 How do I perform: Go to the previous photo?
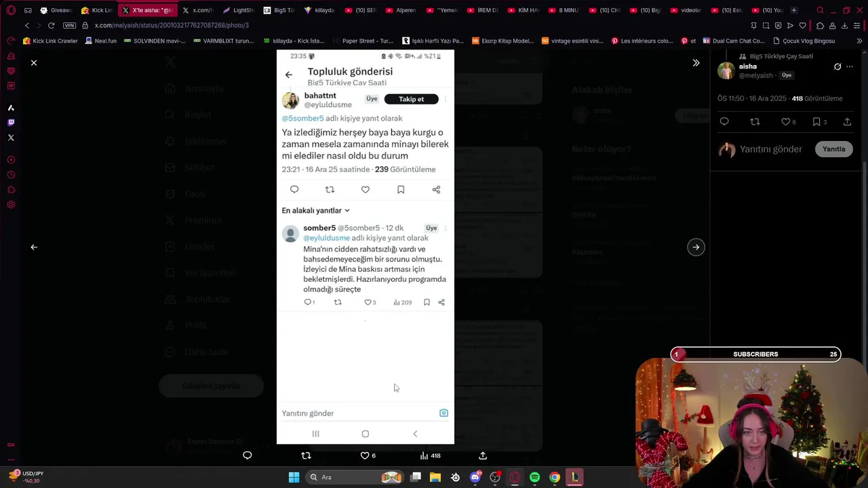point(34,247)
